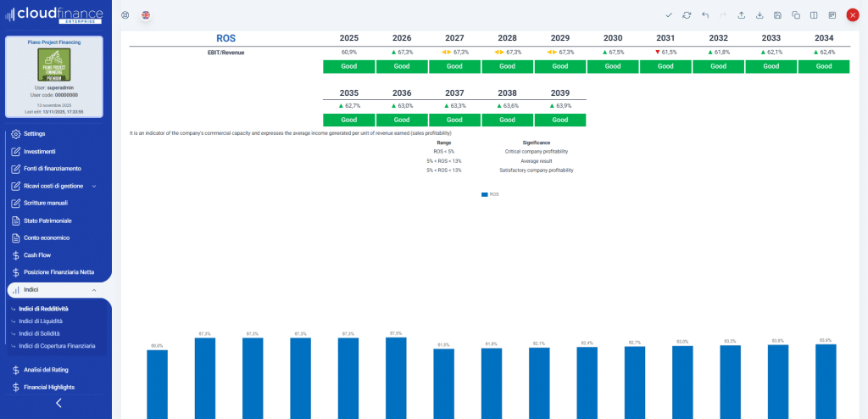This screenshot has width=868, height=419.
Task: Expand Ricavi costi di gestione submenu
Action: tap(94, 186)
